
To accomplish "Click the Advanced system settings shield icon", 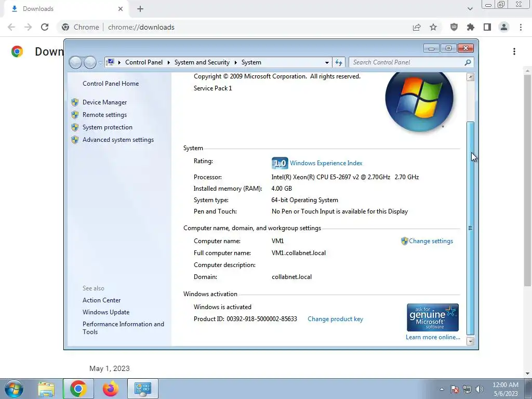I will pos(75,140).
